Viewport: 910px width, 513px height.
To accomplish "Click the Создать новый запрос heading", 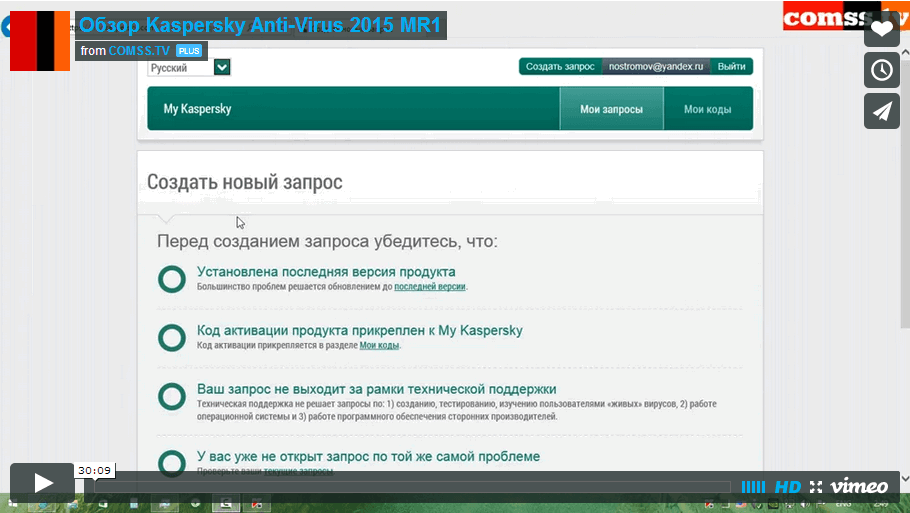I will point(244,182).
